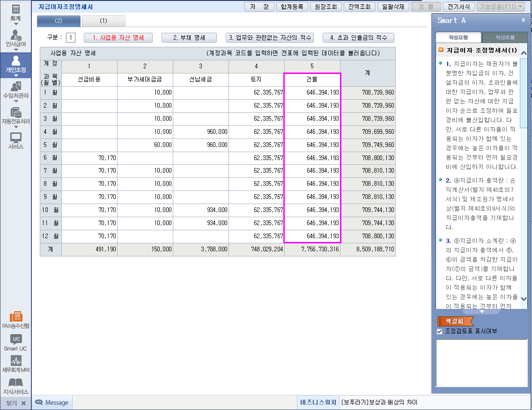Viewport: 532px width, 410px height.
Task: Collapse the Smart A help text panel
Action: coord(482,311)
